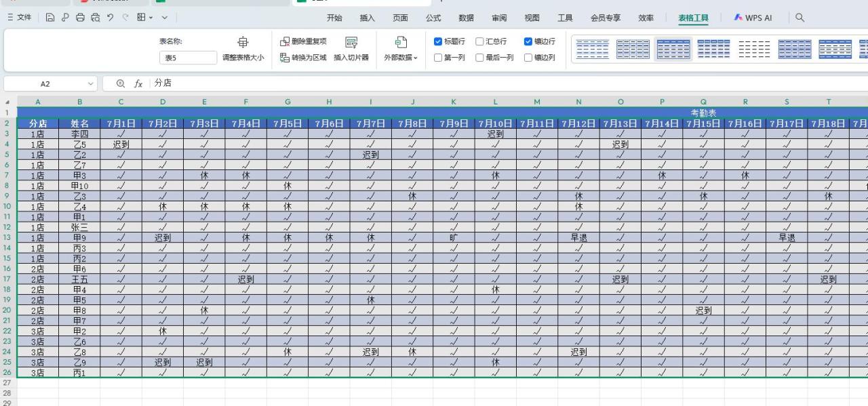Apply the second table style thumbnail
The image size is (868, 406).
[633, 49]
